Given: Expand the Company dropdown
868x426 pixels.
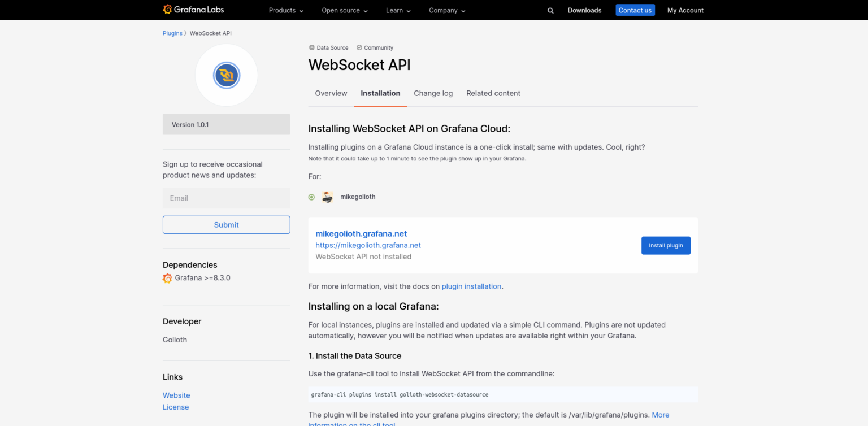Looking at the screenshot, I should (x=446, y=10).
